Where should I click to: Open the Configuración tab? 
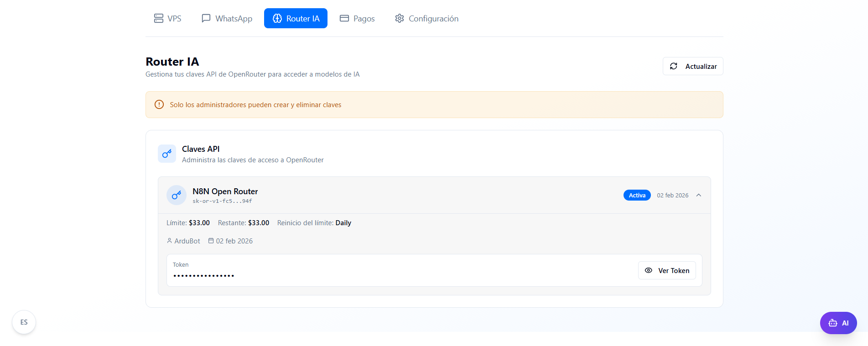point(426,18)
